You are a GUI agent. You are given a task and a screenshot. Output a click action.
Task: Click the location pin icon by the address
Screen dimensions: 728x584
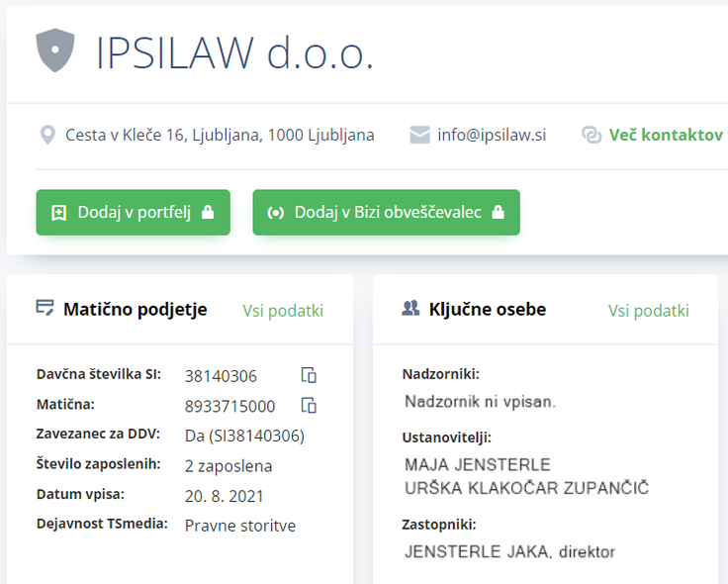click(x=47, y=136)
